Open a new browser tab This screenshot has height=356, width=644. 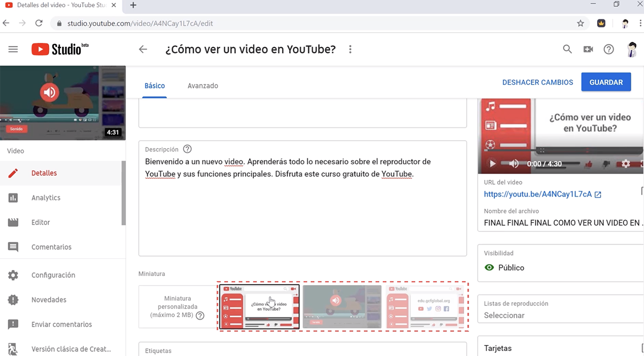click(133, 5)
